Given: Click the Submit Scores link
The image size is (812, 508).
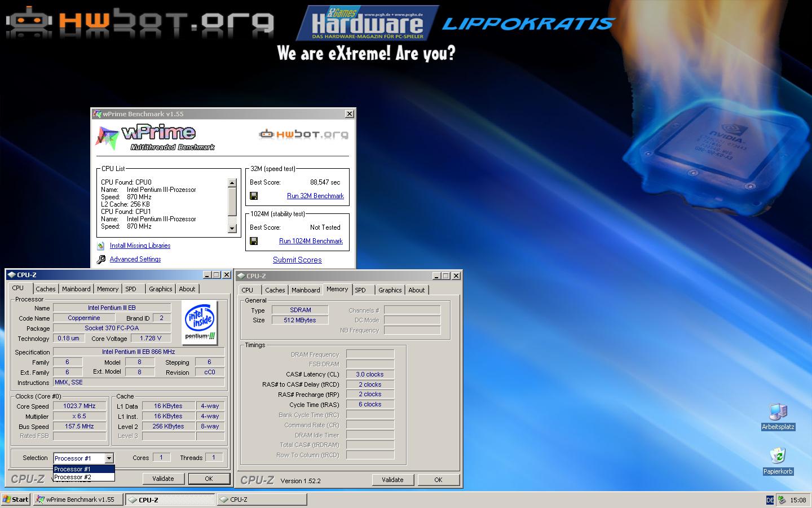Looking at the screenshot, I should point(297,260).
